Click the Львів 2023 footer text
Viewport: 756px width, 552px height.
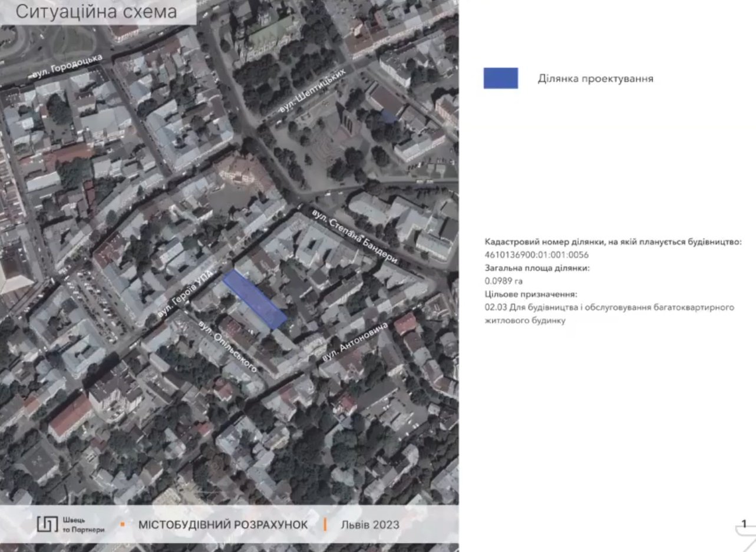tap(369, 524)
